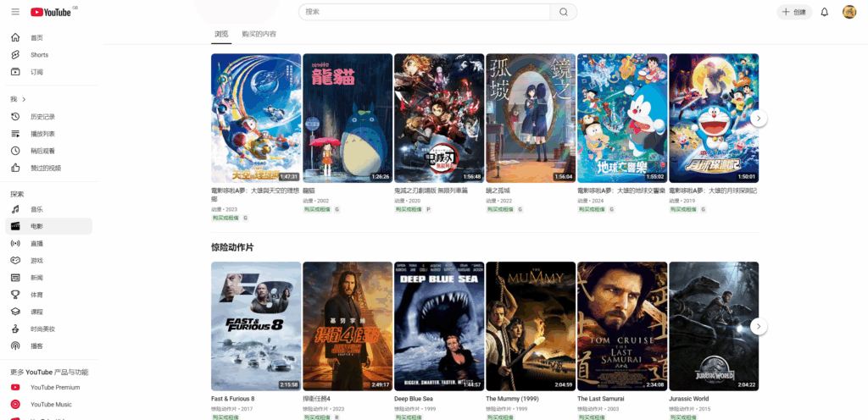868x420 pixels.
Task: Click the title text Fast & Furious 8
Action: click(233, 399)
